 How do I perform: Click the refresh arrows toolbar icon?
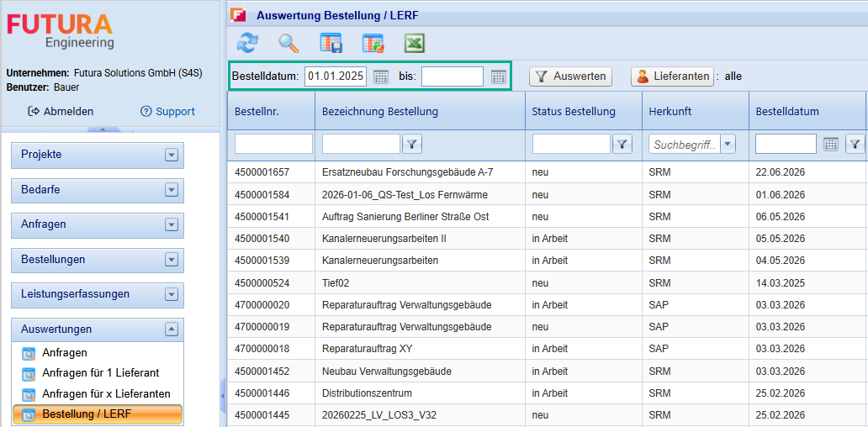pyautogui.click(x=247, y=43)
